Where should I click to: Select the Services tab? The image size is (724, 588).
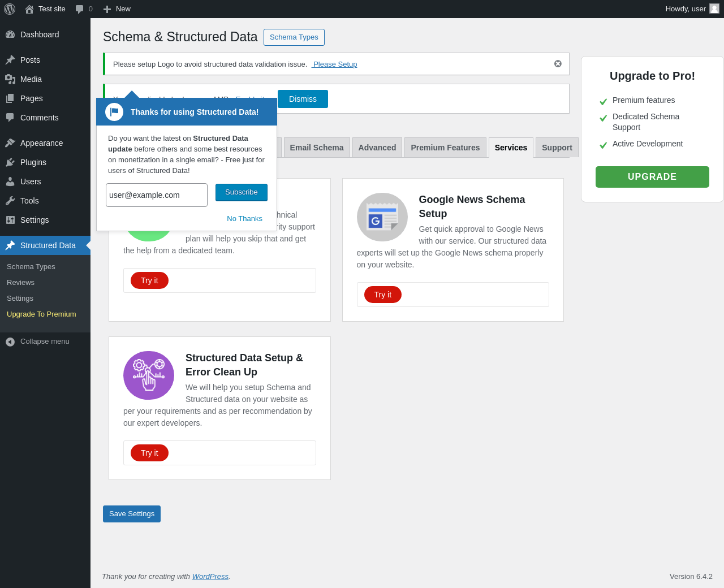[511, 148]
